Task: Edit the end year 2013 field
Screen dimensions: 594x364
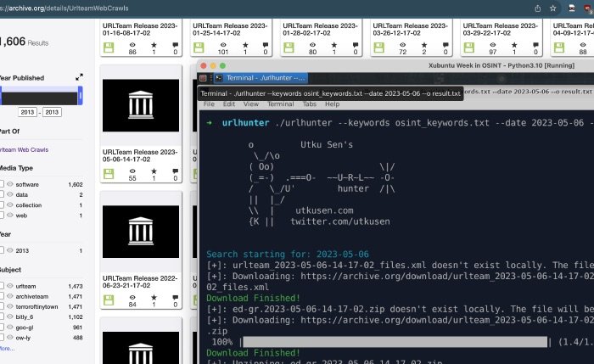Action: [52, 112]
